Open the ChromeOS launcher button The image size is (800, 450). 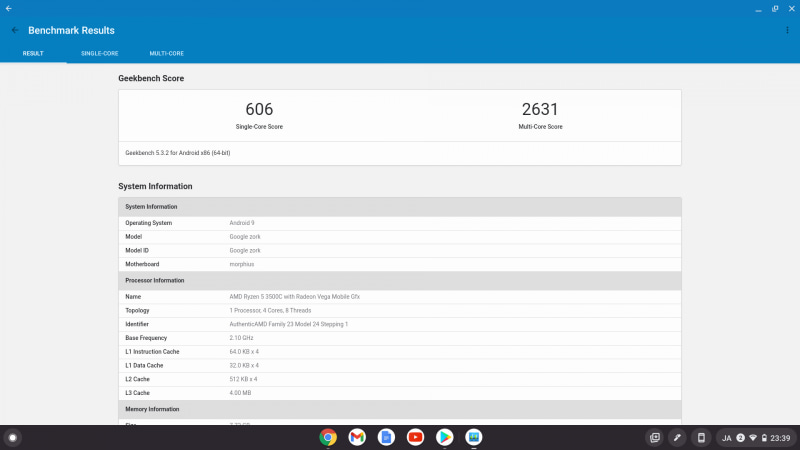tap(13, 438)
